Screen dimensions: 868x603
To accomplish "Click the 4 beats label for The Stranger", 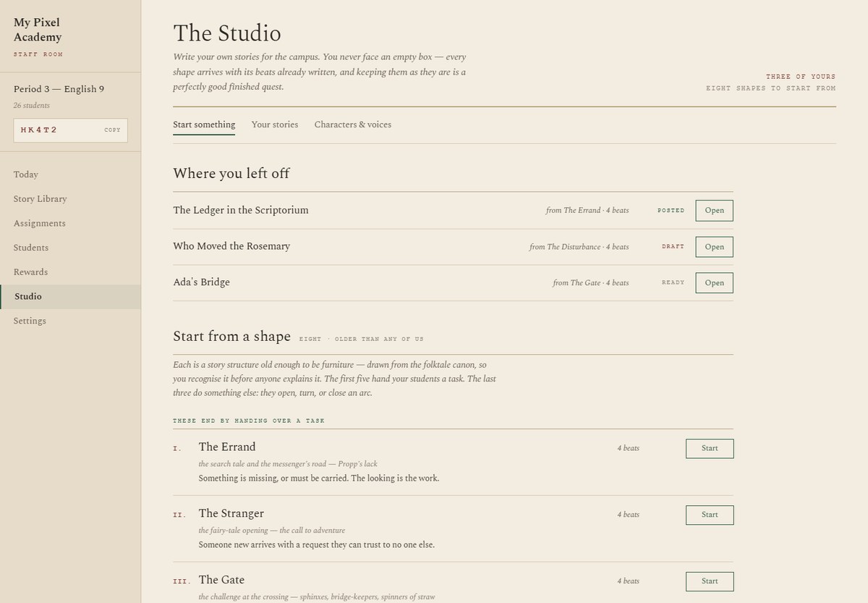I will pyautogui.click(x=628, y=515).
